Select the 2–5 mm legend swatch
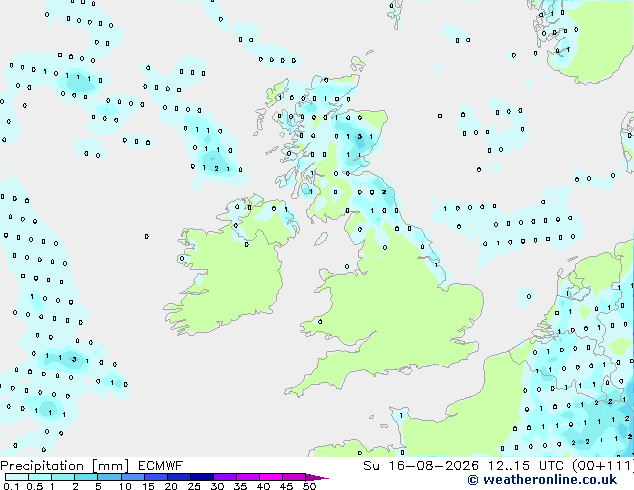 86,477
